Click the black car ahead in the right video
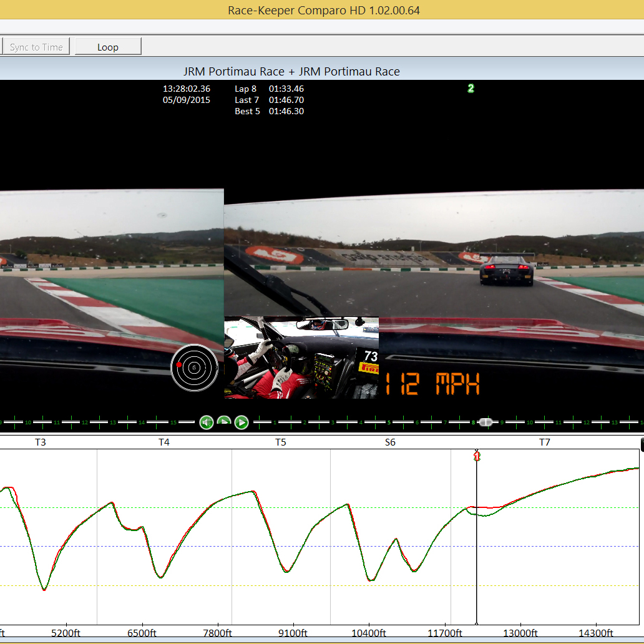This screenshot has width=644, height=644. [x=507, y=270]
